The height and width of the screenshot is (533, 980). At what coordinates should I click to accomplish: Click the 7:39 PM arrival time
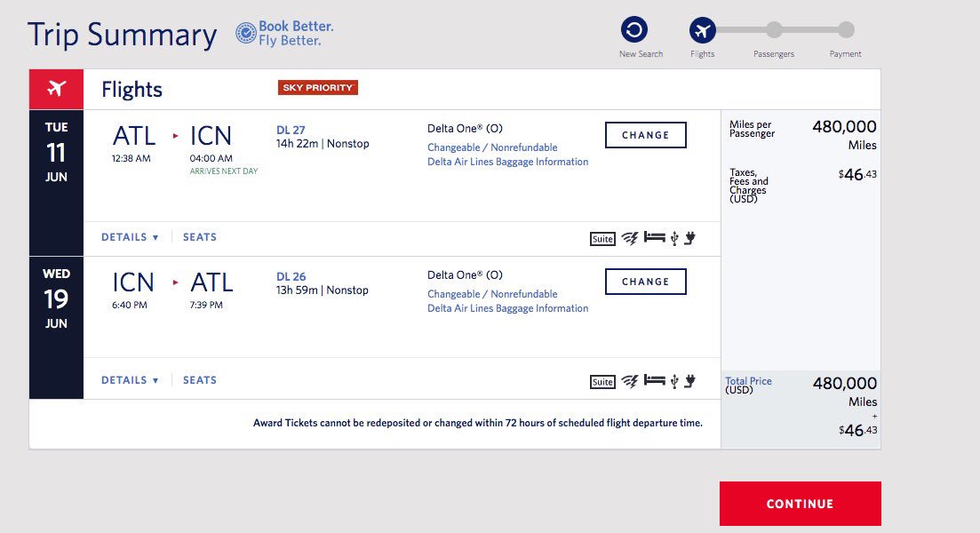206,306
